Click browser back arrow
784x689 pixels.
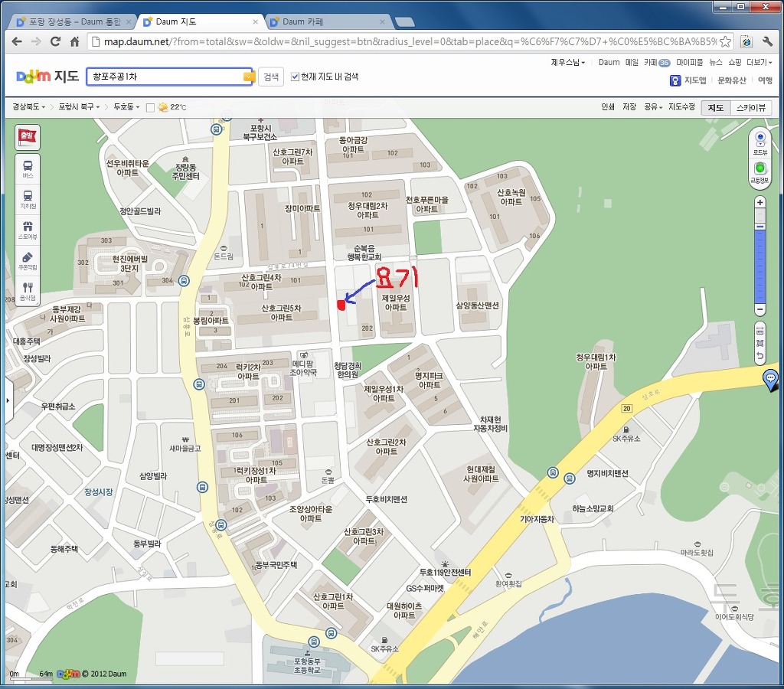tap(17, 41)
